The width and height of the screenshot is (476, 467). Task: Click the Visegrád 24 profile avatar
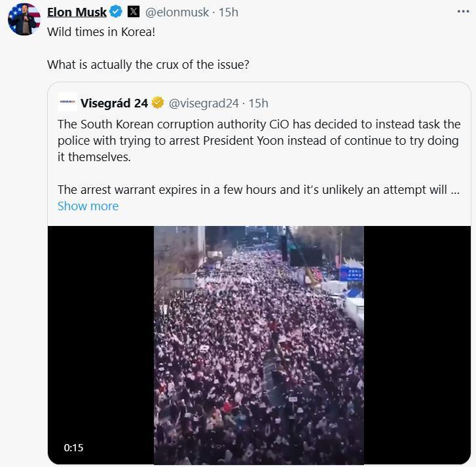click(67, 103)
